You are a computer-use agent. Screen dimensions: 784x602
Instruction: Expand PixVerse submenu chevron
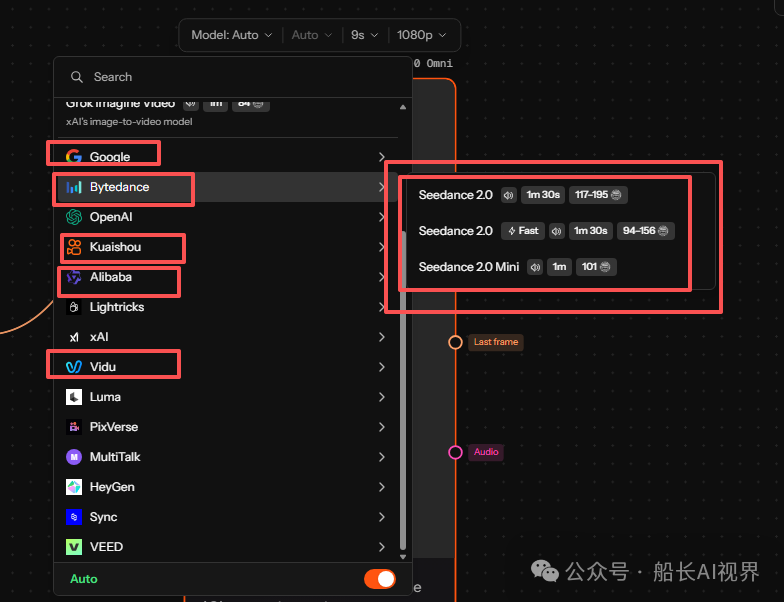(x=382, y=427)
